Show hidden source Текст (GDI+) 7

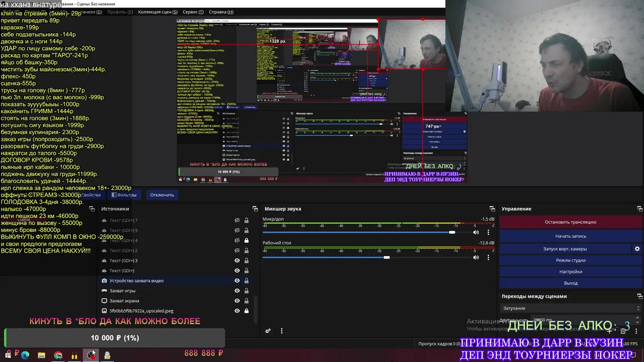(x=237, y=220)
